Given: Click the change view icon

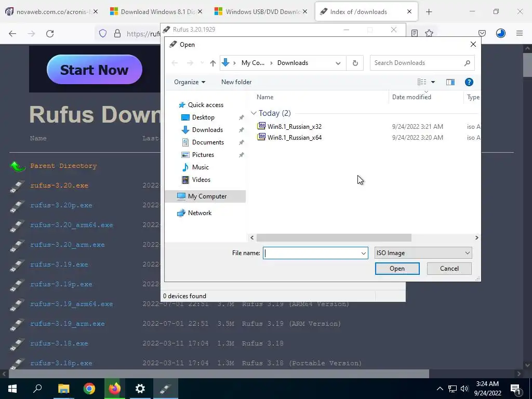Looking at the screenshot, I should (x=422, y=82).
